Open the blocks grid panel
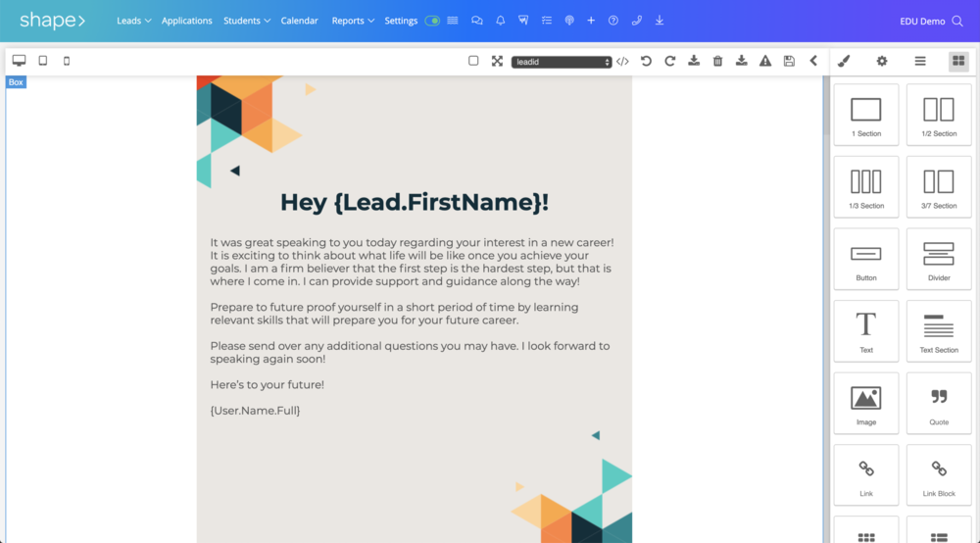Image resolution: width=980 pixels, height=543 pixels. (x=958, y=61)
